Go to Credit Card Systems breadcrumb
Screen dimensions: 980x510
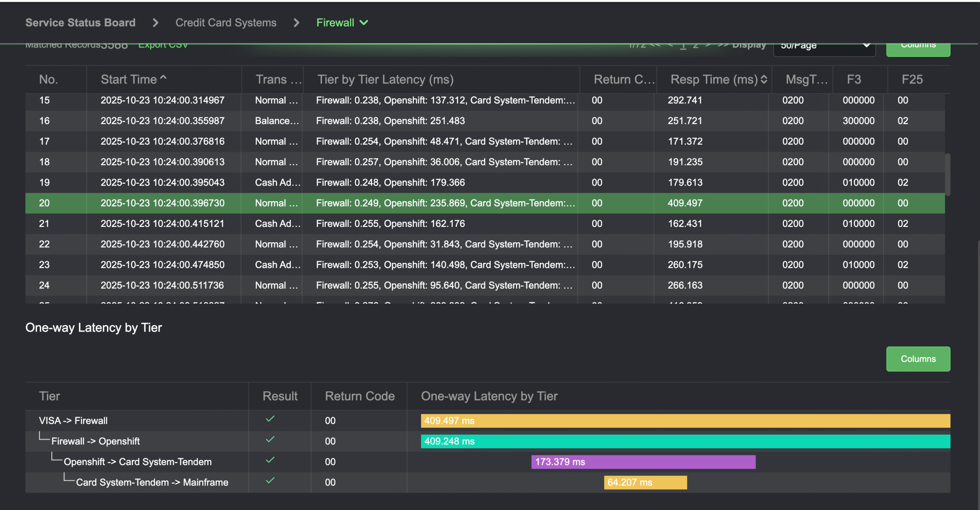point(226,23)
